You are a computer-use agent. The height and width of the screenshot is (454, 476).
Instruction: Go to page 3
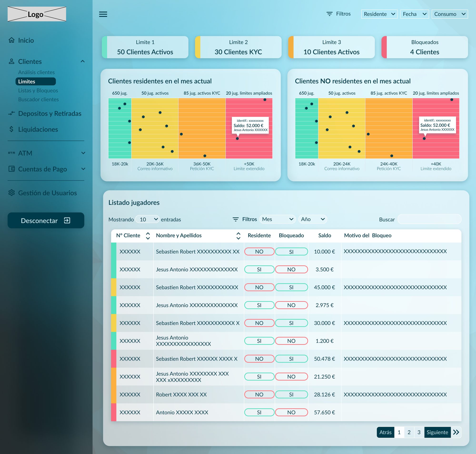tap(419, 432)
